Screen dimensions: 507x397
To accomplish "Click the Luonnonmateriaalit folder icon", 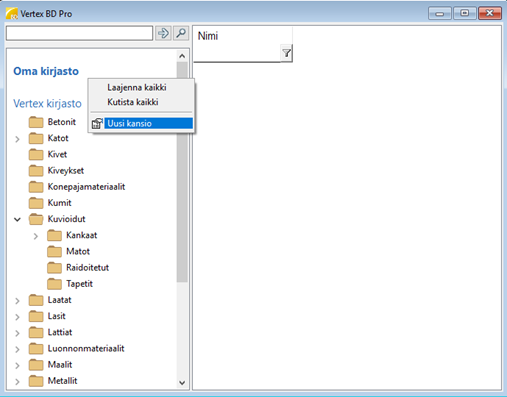I will pyautogui.click(x=36, y=349).
